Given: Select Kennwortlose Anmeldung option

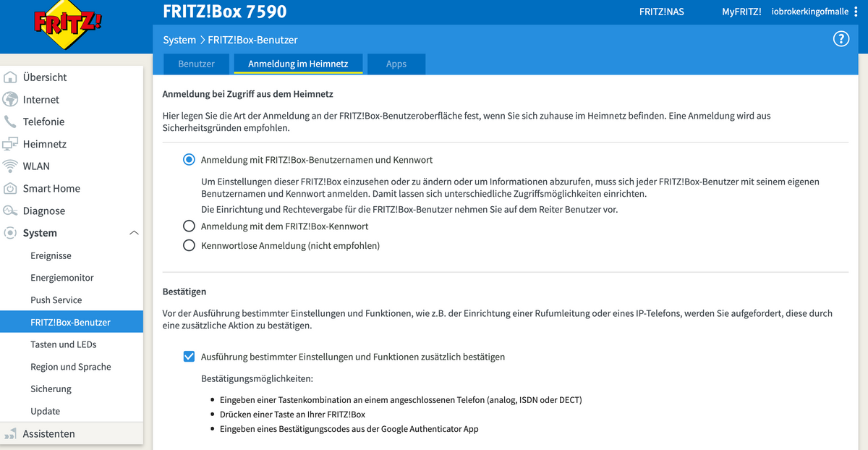Looking at the screenshot, I should click(189, 245).
